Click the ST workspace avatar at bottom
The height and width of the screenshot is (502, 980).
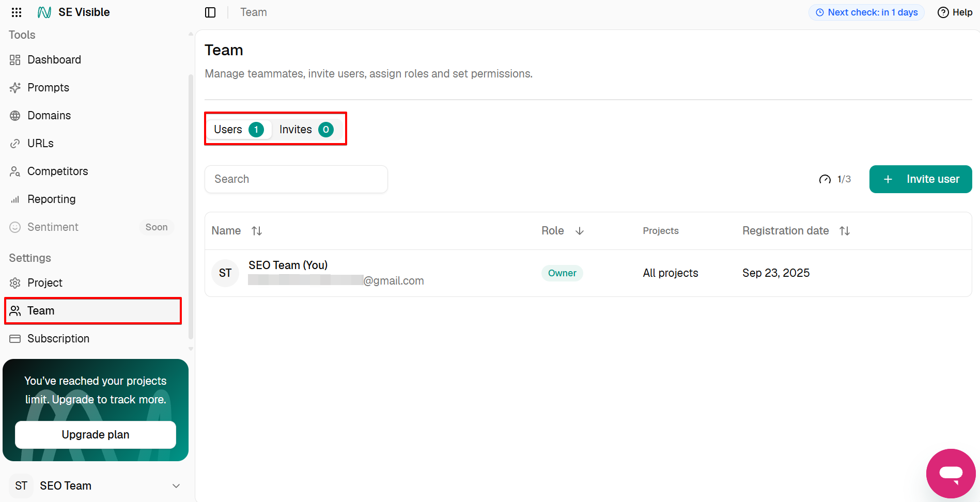(x=21, y=486)
